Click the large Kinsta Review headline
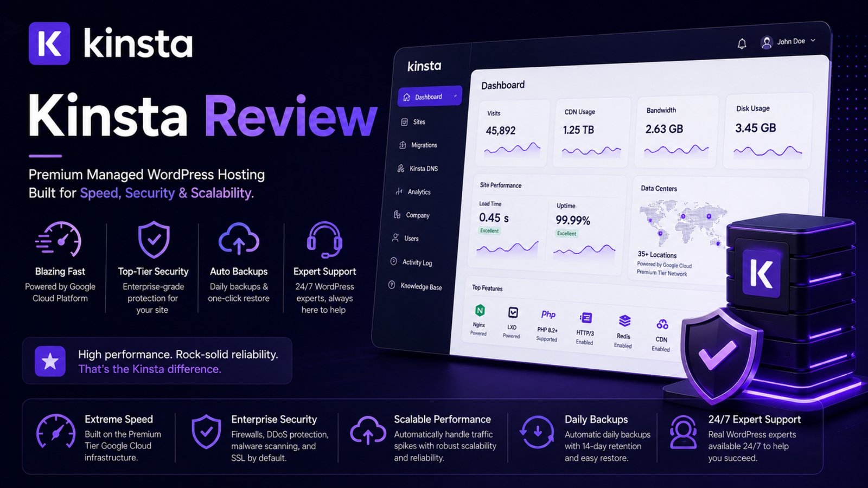868x488 pixels. click(x=202, y=115)
